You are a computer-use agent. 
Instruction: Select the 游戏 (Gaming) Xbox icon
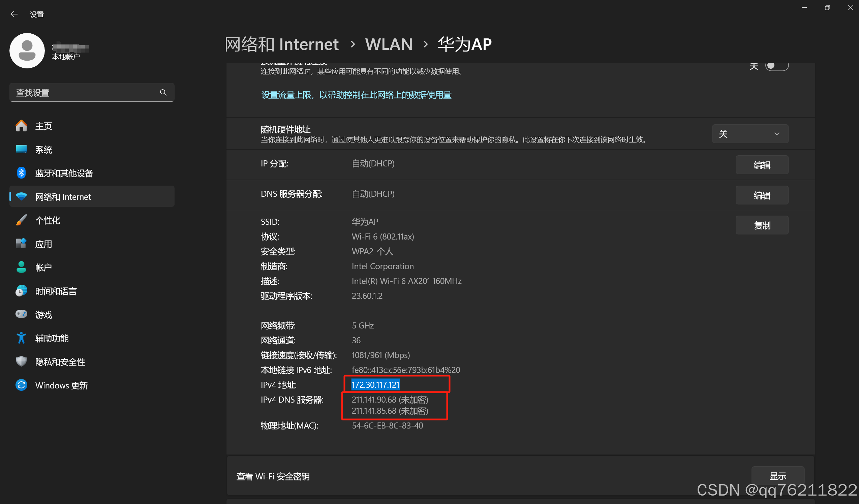pyautogui.click(x=21, y=314)
